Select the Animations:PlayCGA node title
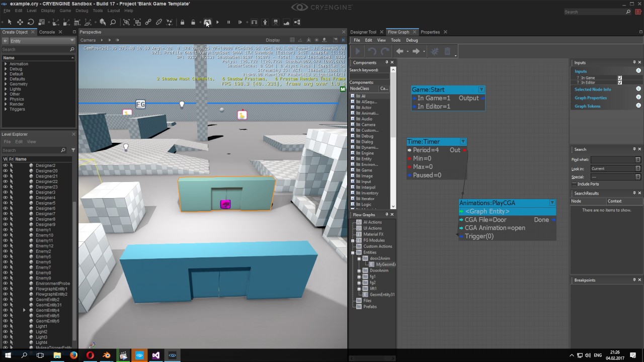The image size is (644, 362). (487, 203)
